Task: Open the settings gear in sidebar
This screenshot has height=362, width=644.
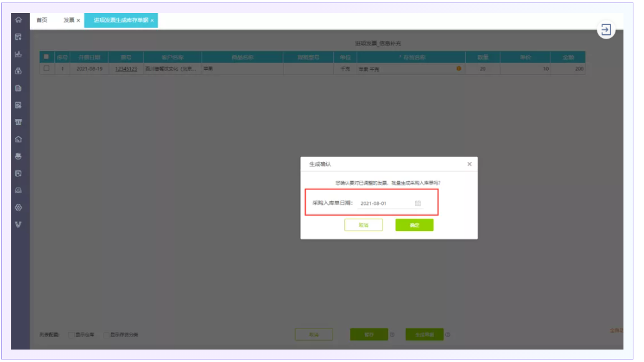Action: click(19, 207)
